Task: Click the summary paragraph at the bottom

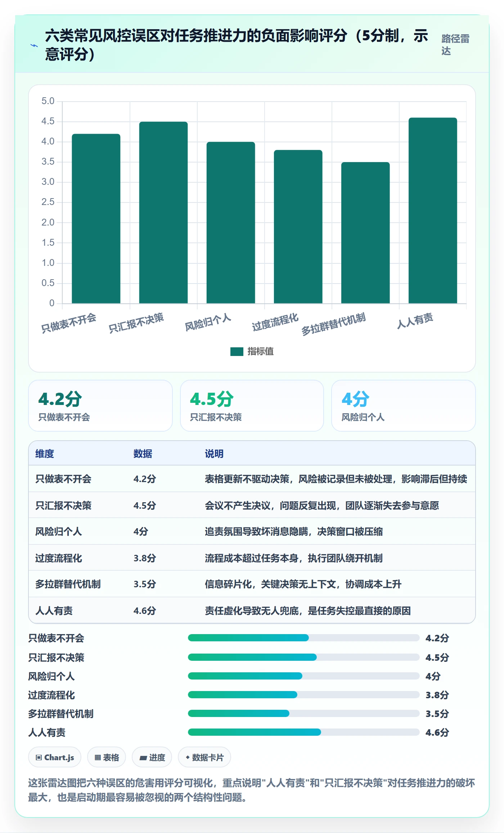Action: click(x=252, y=790)
